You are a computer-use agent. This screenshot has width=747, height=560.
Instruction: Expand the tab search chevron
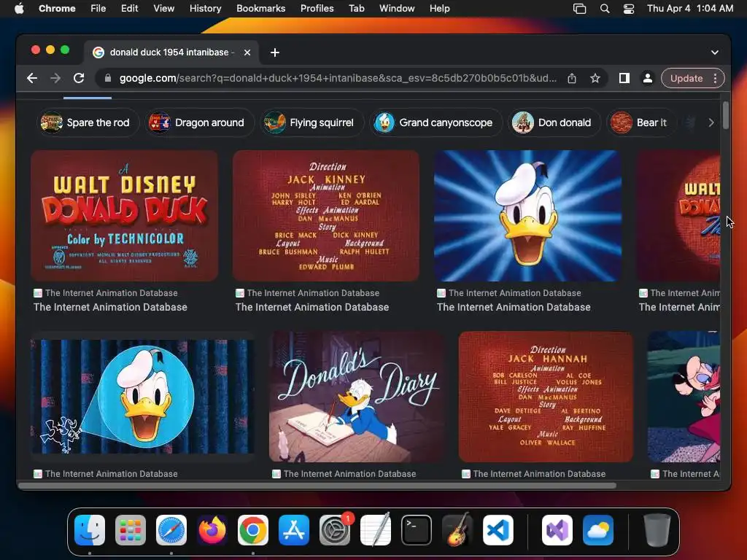(x=715, y=52)
